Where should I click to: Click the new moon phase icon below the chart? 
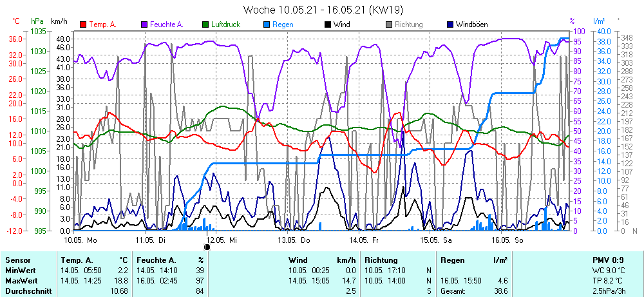pyautogui.click(x=207, y=246)
